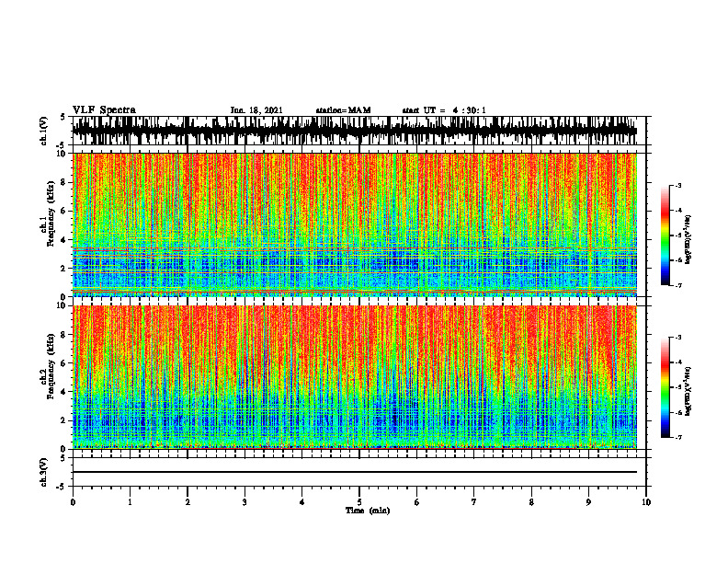Click inside the ch.1 spectrogram panel
The height and width of the screenshot is (563, 728).
point(354,224)
